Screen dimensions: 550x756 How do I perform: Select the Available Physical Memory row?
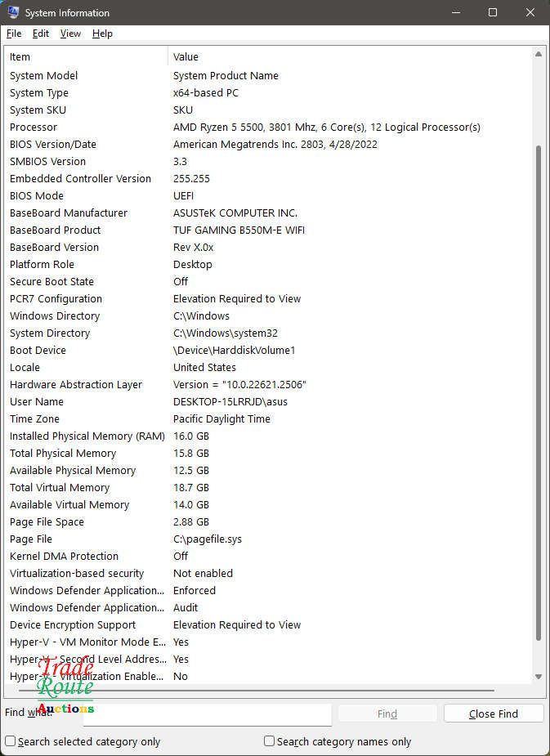[x=268, y=471]
